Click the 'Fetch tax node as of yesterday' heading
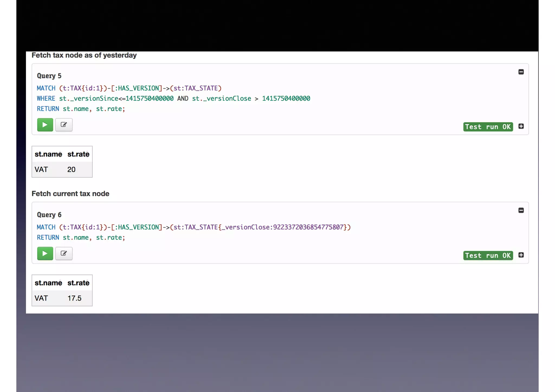Image resolution: width=555 pixels, height=392 pixels. pos(84,55)
